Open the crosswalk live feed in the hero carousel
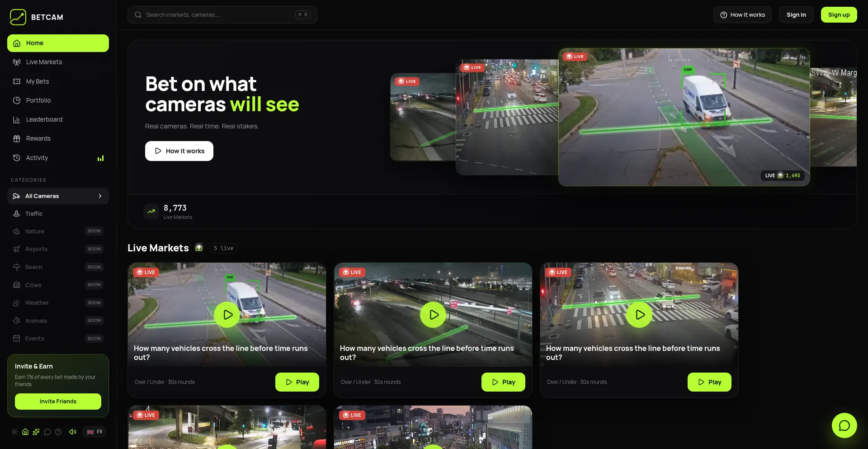Screen dimensions: 868x449 [x=507, y=117]
